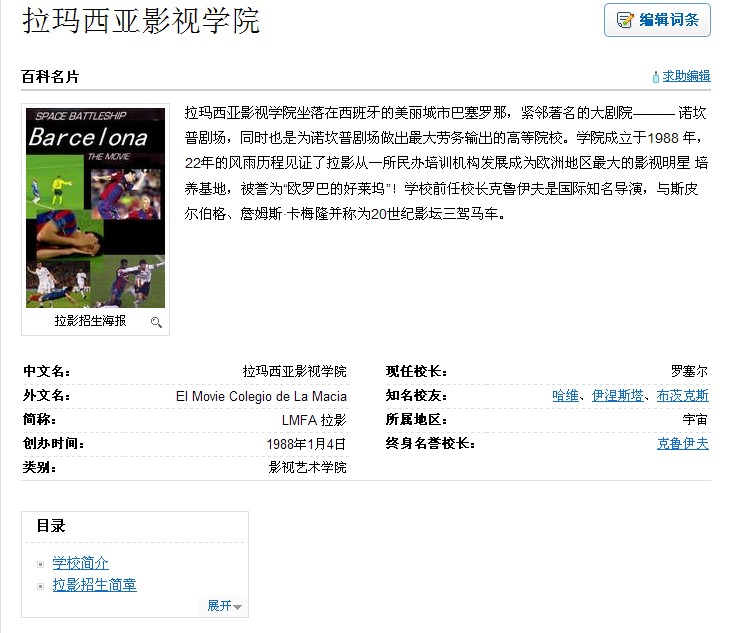This screenshot has width=741, height=633.
Task: Click the bullet icon before 拉影招生简章
Action: (41, 586)
